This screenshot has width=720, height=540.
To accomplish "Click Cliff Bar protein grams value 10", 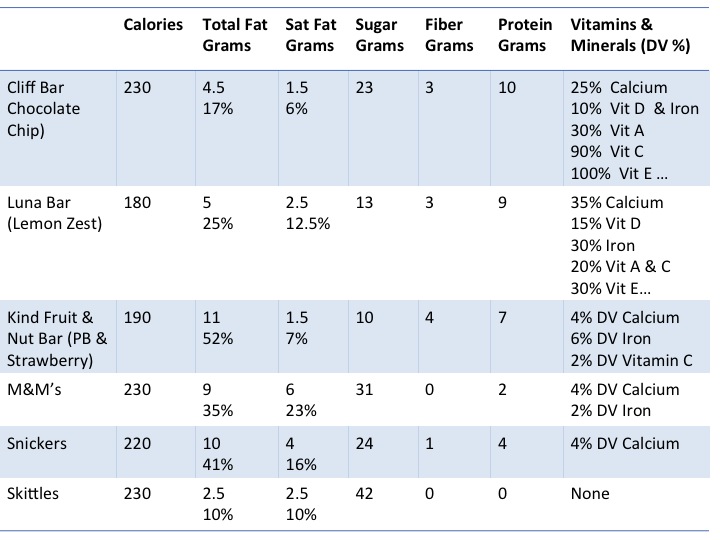I will [x=506, y=88].
